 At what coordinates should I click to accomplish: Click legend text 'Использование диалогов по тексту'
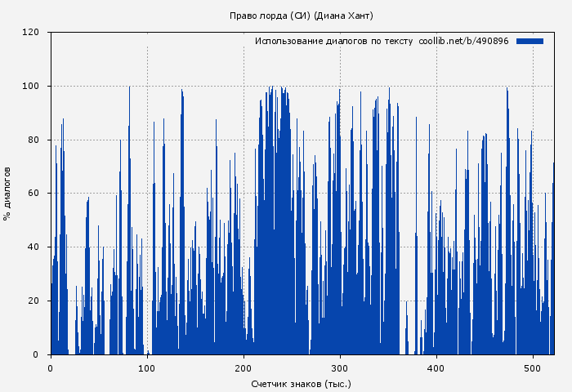coord(333,41)
